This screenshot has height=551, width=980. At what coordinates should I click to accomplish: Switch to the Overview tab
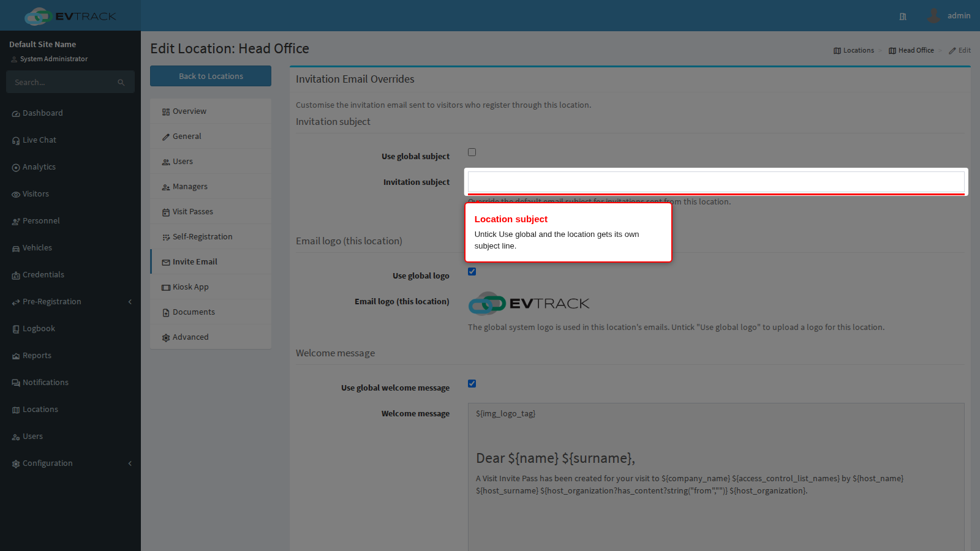211,111
